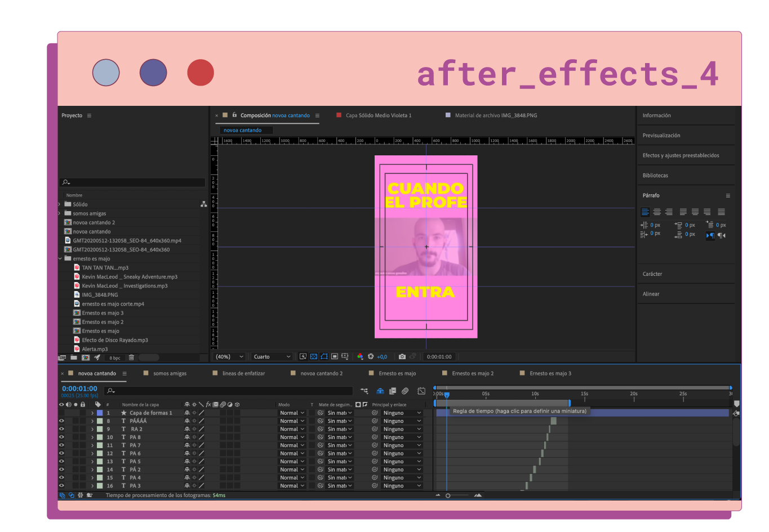Open the channel and color management icon
Image resolution: width=769 pixels, height=532 pixels.
coord(361,356)
